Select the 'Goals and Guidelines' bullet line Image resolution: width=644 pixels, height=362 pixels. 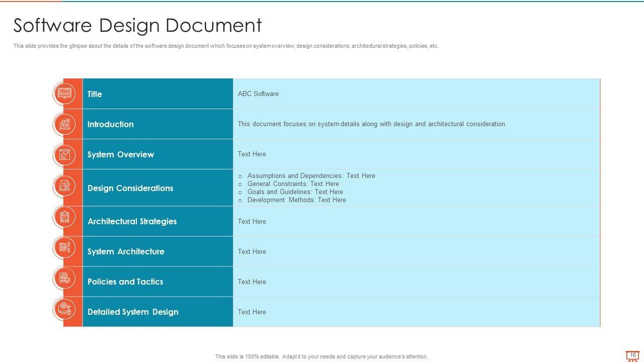(x=295, y=192)
